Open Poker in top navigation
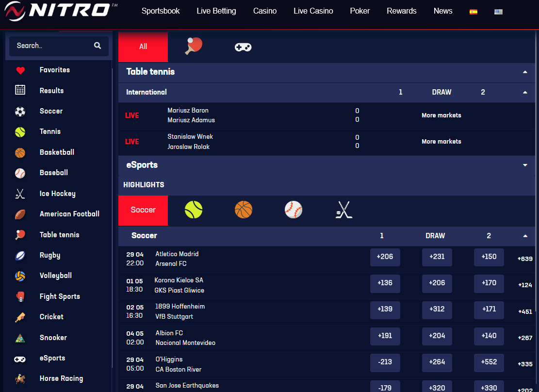This screenshot has height=392, width=539. (x=359, y=11)
